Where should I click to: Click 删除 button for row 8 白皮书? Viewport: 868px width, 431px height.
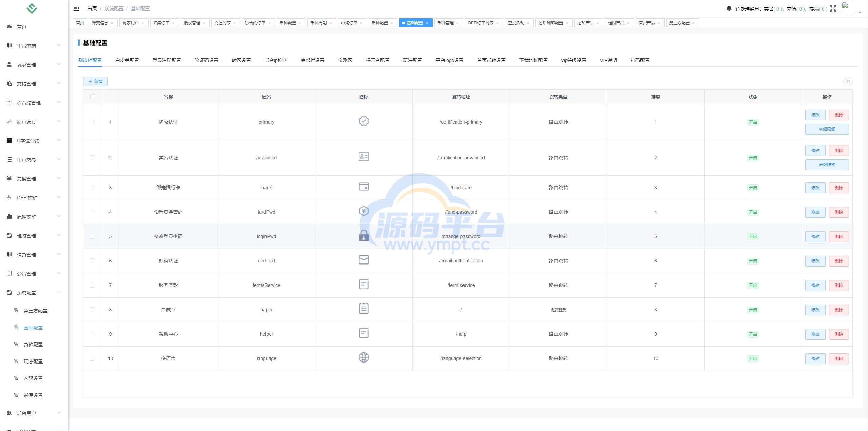(x=839, y=310)
